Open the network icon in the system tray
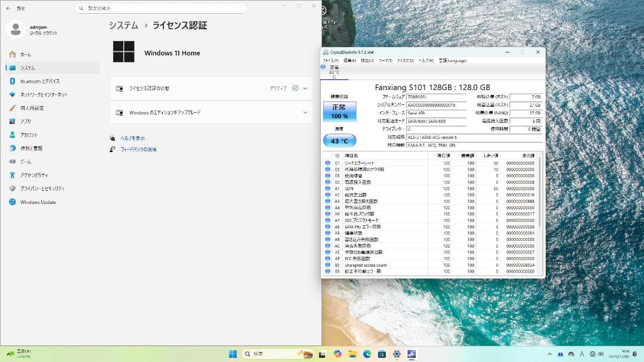 coord(592,354)
